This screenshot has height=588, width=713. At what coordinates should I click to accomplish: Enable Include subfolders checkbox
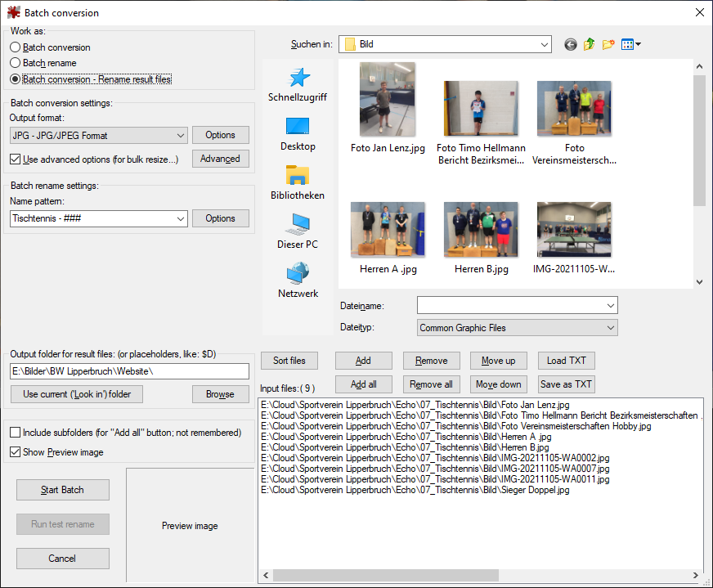[16, 433]
